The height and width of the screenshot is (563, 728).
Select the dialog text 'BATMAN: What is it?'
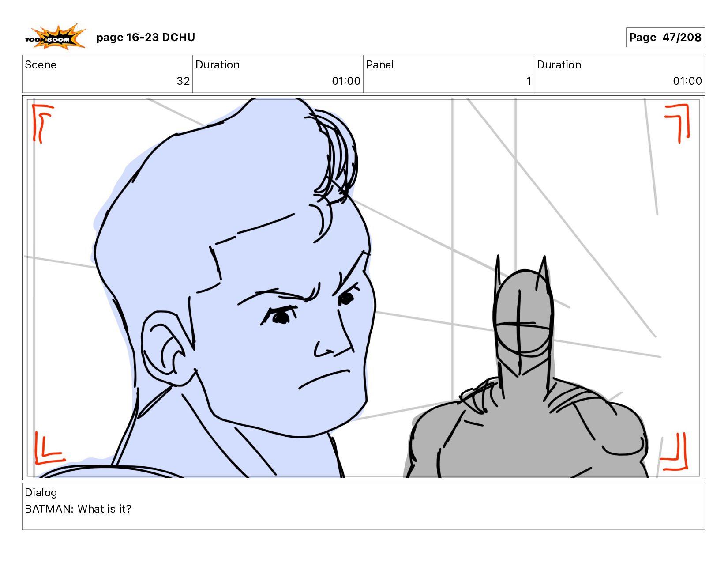point(78,509)
